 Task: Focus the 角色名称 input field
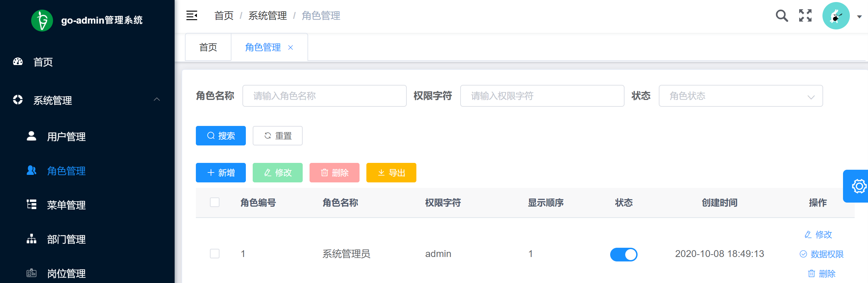[x=324, y=96]
